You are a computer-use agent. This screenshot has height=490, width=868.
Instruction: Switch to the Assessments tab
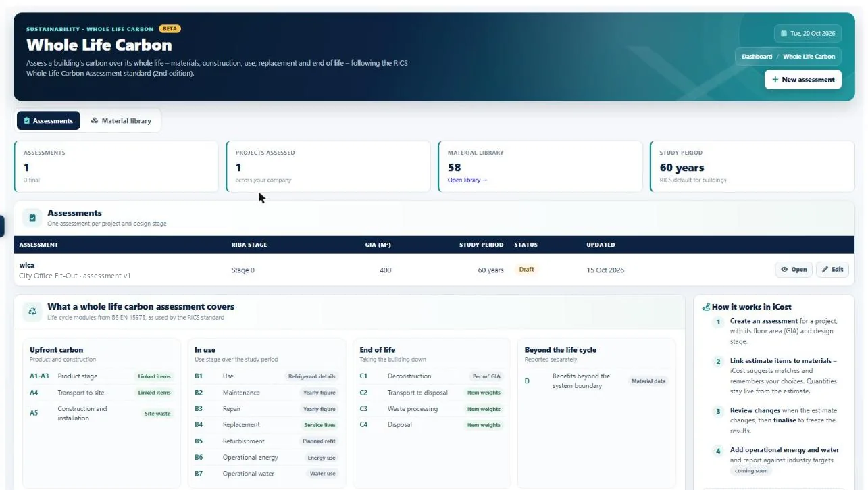pyautogui.click(x=48, y=121)
